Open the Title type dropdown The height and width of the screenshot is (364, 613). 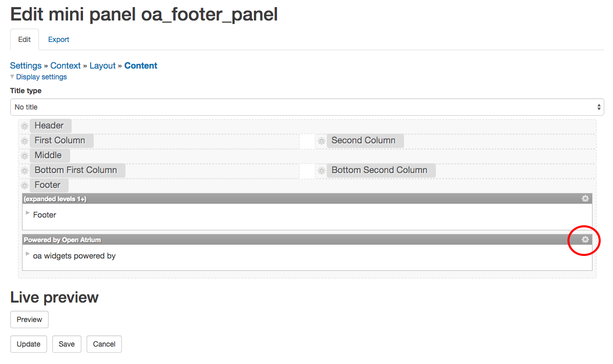pyautogui.click(x=307, y=106)
